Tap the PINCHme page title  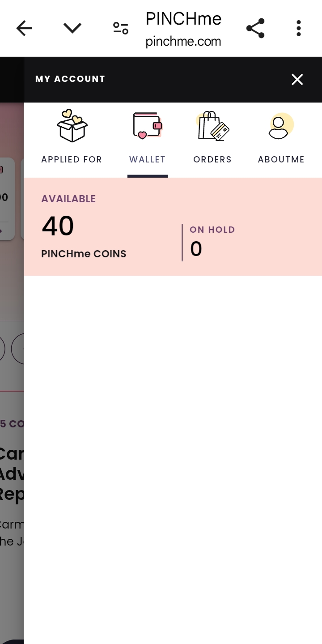pyautogui.click(x=183, y=19)
